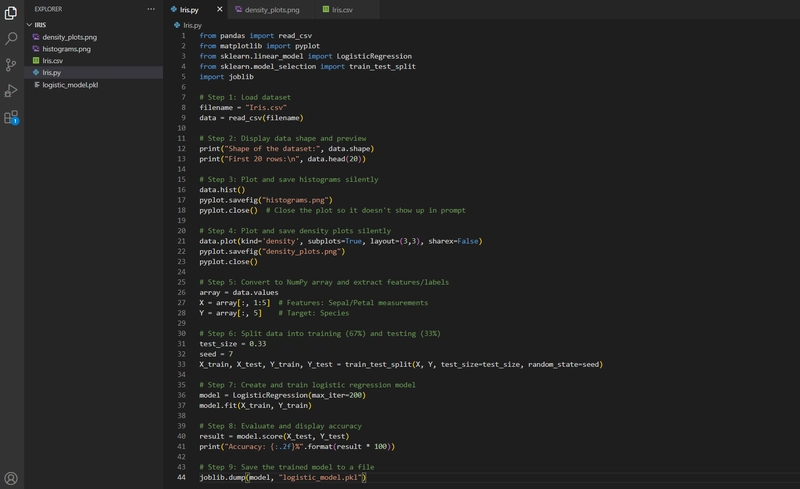Screen dimensions: 800x489
Task: Open Iris.csv in the file tree
Action: pyautogui.click(x=53, y=61)
